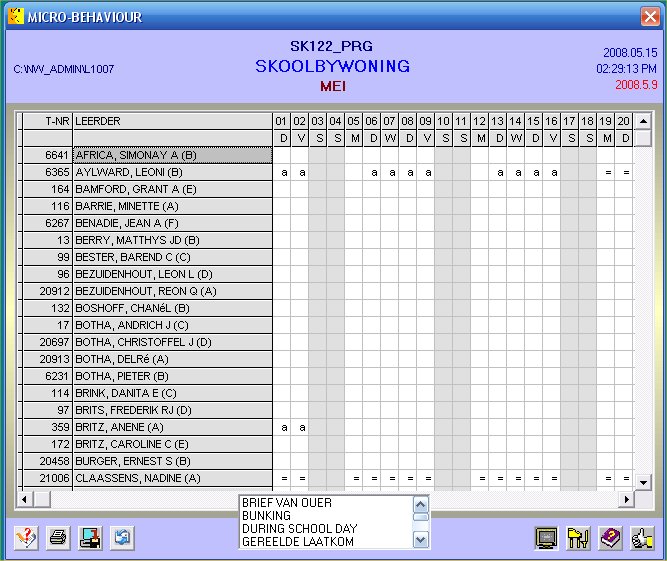The width and height of the screenshot is (667, 561).
Task: Click the yellow key settings icon
Action: coord(577,537)
